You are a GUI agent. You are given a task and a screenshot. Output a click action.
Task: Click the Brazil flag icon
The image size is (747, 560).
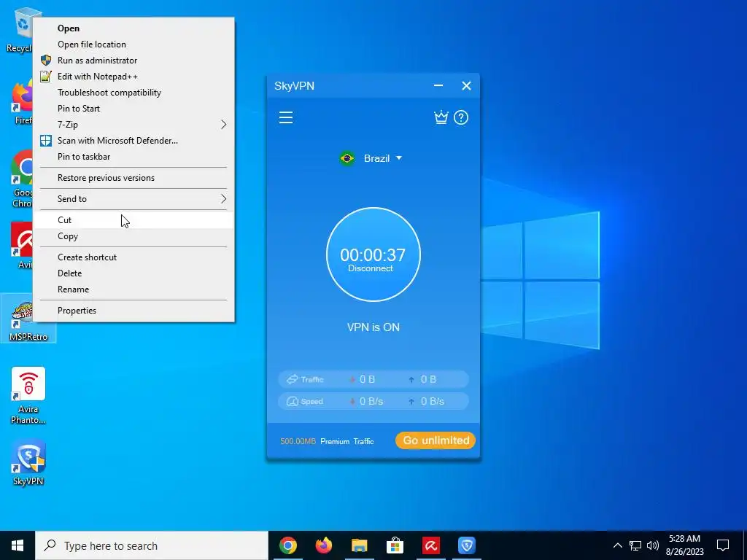pyautogui.click(x=347, y=158)
